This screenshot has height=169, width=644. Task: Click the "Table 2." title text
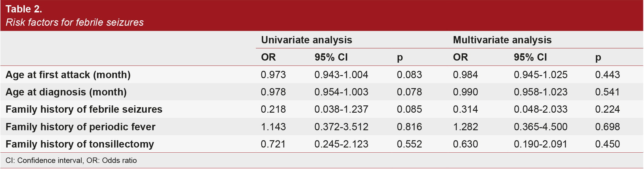pyautogui.click(x=24, y=9)
